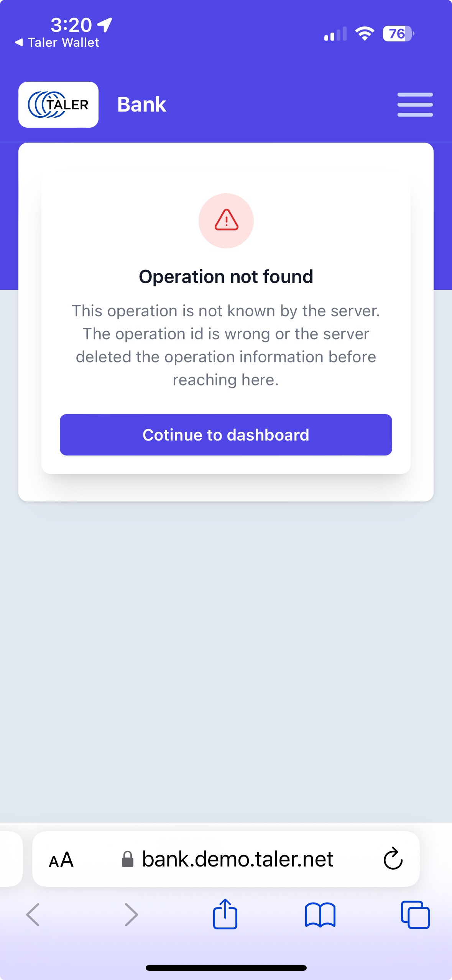Image resolution: width=452 pixels, height=980 pixels.
Task: Click the Taler logo
Action: pyautogui.click(x=58, y=105)
